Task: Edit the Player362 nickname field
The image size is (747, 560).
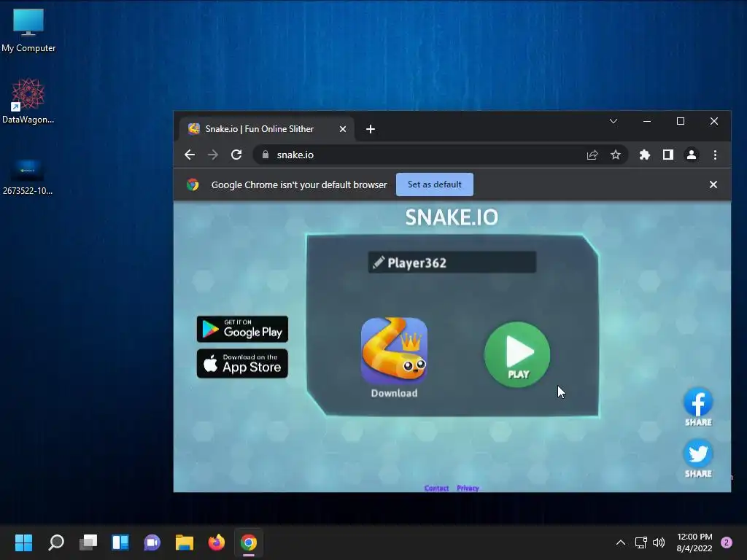Action: point(452,262)
